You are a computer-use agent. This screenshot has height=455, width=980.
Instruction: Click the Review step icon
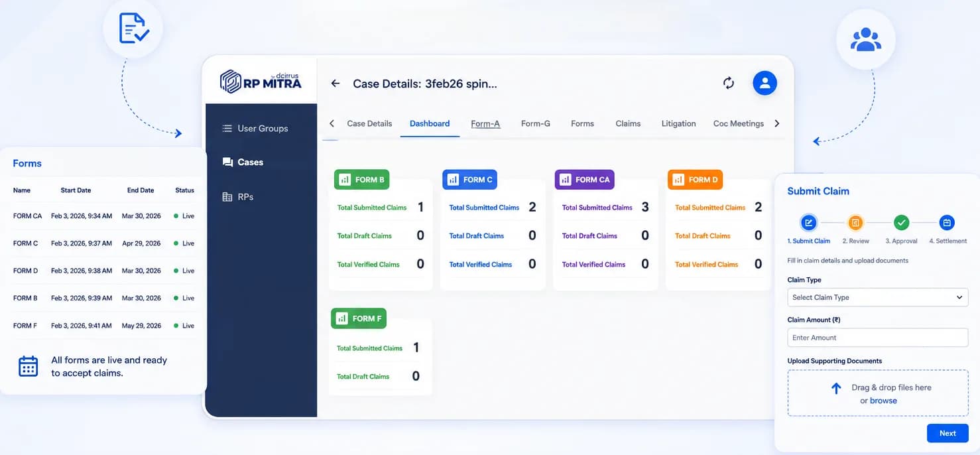pyautogui.click(x=855, y=223)
